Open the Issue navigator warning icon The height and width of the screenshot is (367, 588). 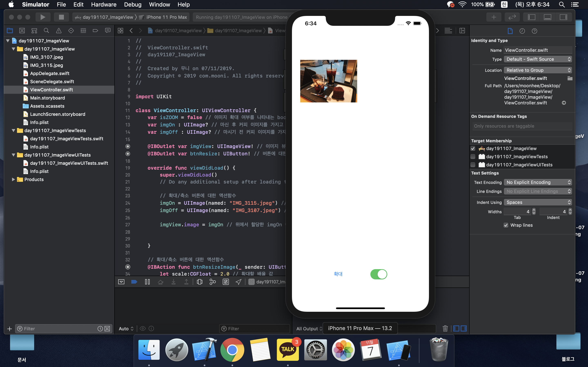coord(59,31)
